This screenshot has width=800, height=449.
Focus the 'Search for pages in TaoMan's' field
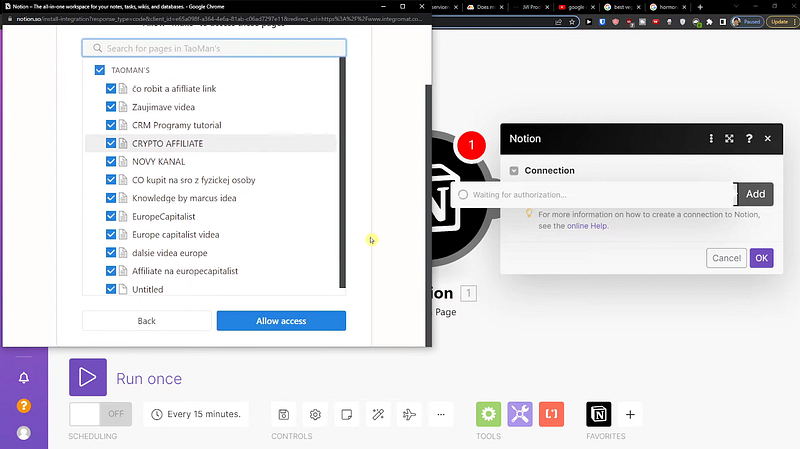pyautogui.click(x=214, y=48)
